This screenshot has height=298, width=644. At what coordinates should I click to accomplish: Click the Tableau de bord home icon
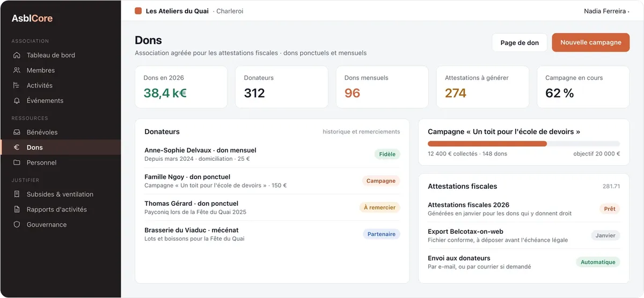tap(17, 55)
